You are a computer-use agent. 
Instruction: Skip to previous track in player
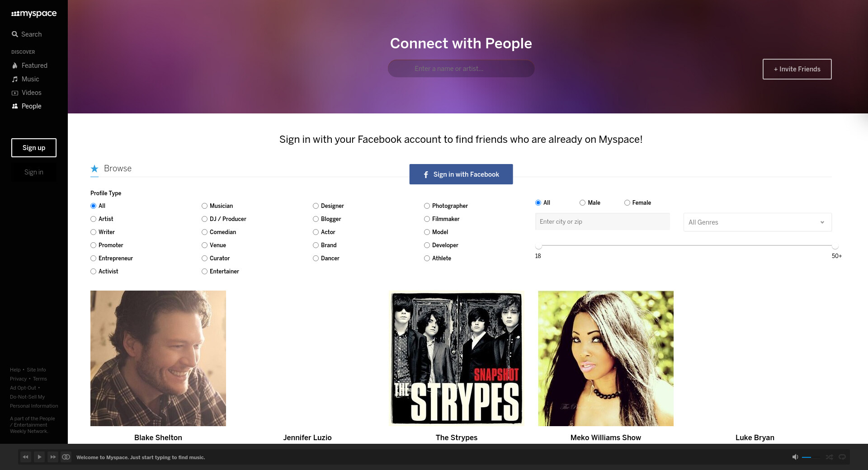tap(26, 457)
